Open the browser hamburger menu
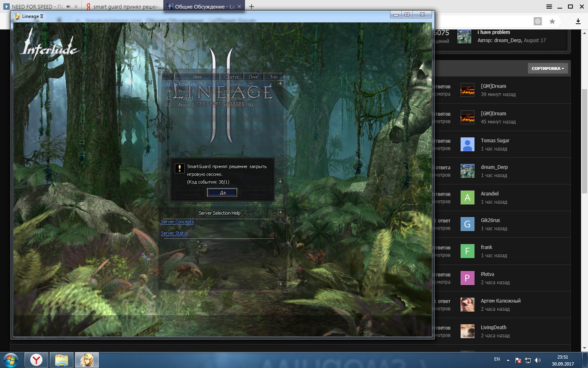The height and width of the screenshot is (368, 588). tap(549, 7)
